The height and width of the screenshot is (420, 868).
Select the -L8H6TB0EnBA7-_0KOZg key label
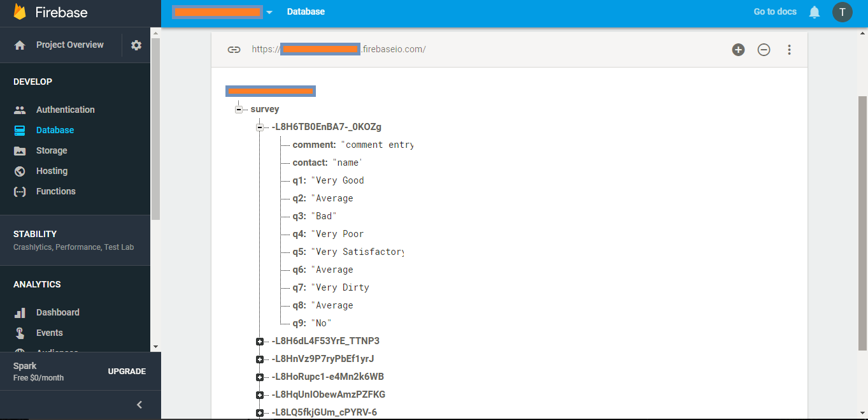click(x=327, y=127)
